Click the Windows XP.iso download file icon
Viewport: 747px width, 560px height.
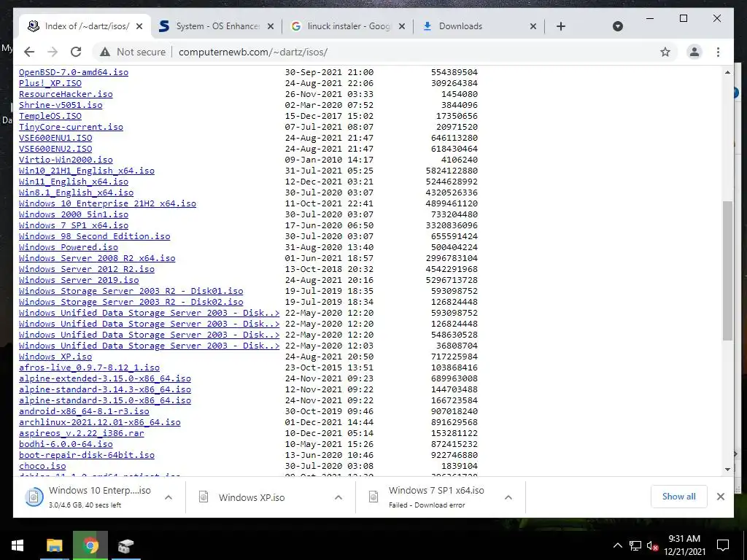point(204,497)
